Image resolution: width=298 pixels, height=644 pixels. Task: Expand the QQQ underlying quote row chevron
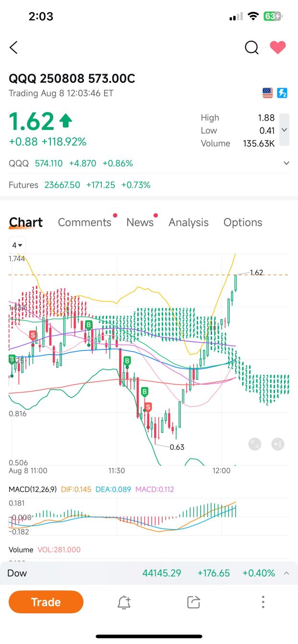click(286, 163)
